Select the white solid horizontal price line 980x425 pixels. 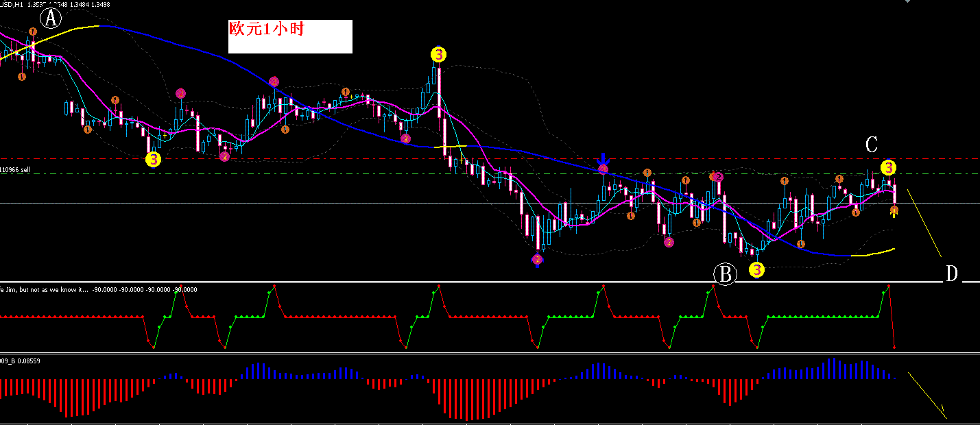pos(490,204)
